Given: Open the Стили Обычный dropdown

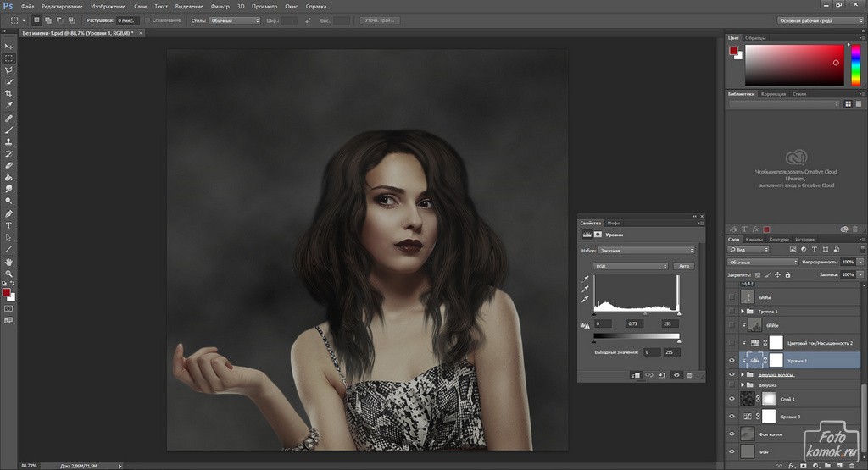Looking at the screenshot, I should tap(234, 20).
